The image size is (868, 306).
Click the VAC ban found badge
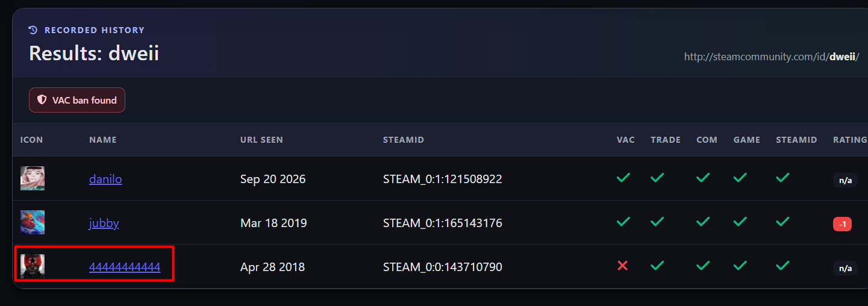point(77,100)
